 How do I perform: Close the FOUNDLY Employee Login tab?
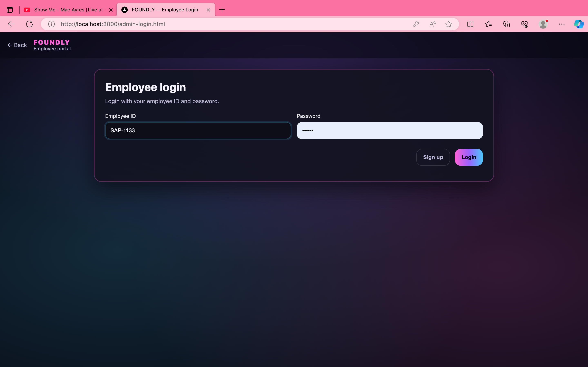point(208,10)
